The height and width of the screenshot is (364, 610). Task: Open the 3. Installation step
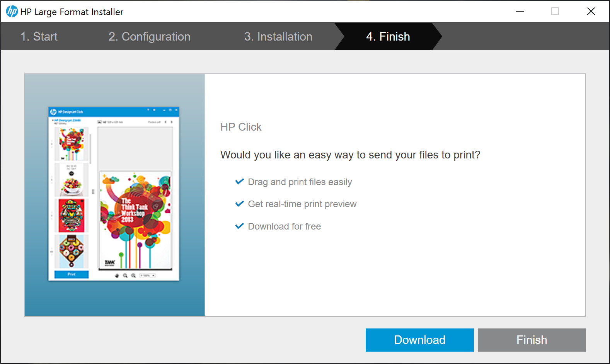(x=278, y=37)
